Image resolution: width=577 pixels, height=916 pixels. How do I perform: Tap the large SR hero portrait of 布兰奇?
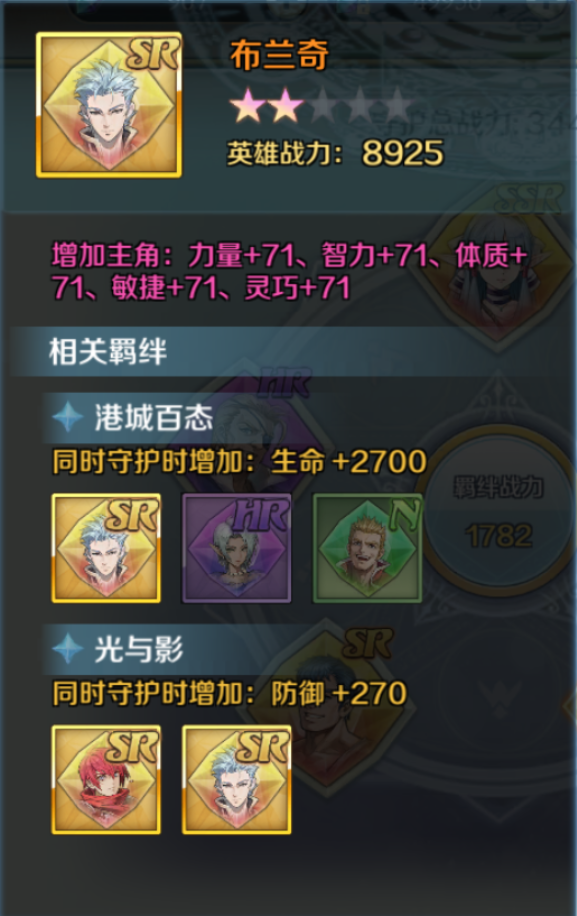[109, 105]
